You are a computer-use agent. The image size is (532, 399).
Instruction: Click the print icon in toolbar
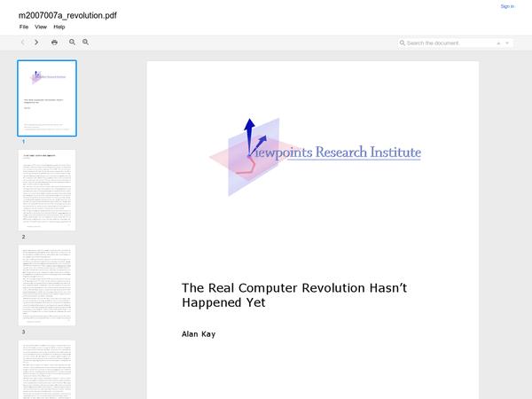[x=54, y=43]
